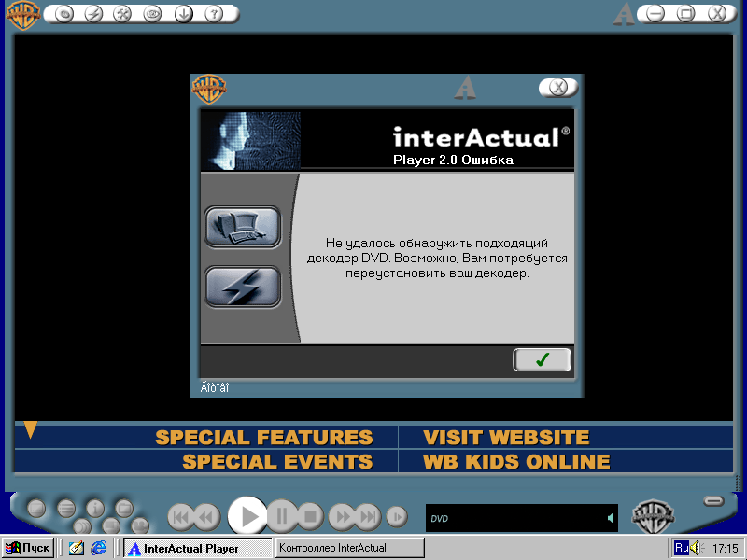Click the folder icon in control panel
The height and width of the screenshot is (560, 747).
pos(124,508)
